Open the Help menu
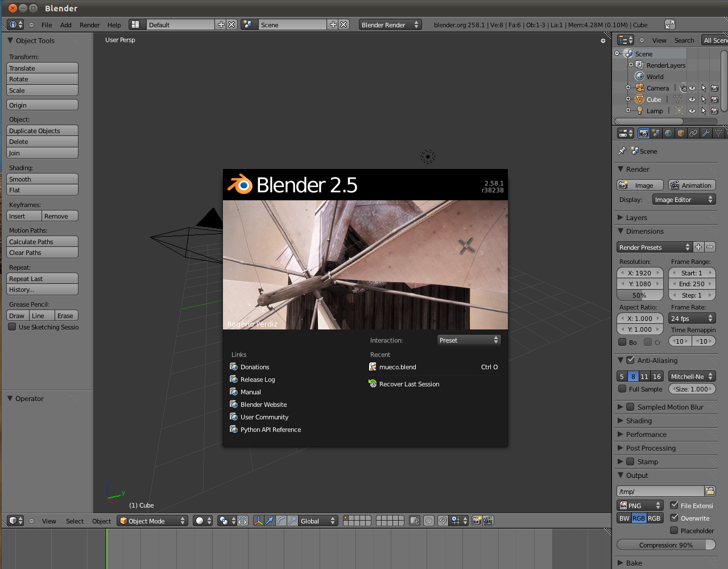Viewport: 728px width, 569px height. click(x=114, y=24)
